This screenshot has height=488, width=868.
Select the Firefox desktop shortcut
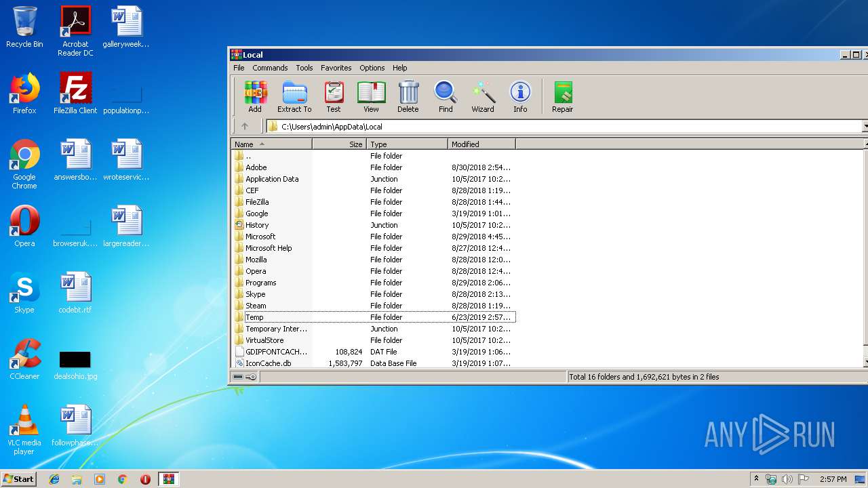pos(24,94)
